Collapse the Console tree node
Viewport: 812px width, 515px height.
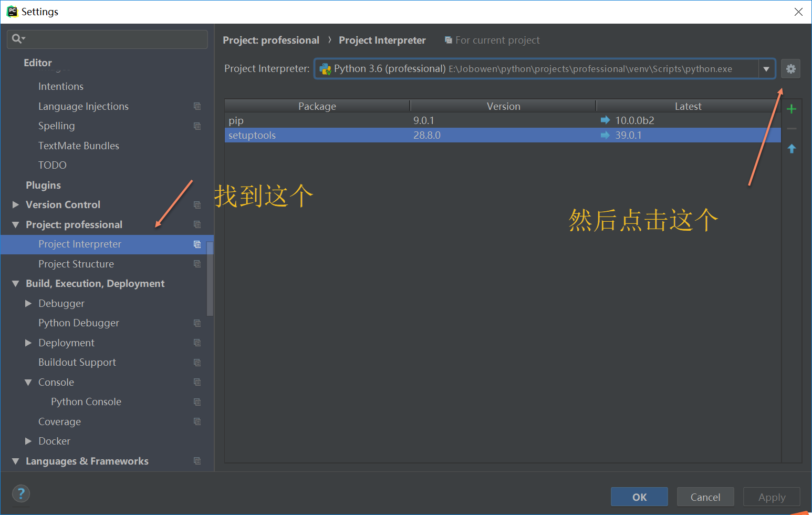tap(28, 383)
